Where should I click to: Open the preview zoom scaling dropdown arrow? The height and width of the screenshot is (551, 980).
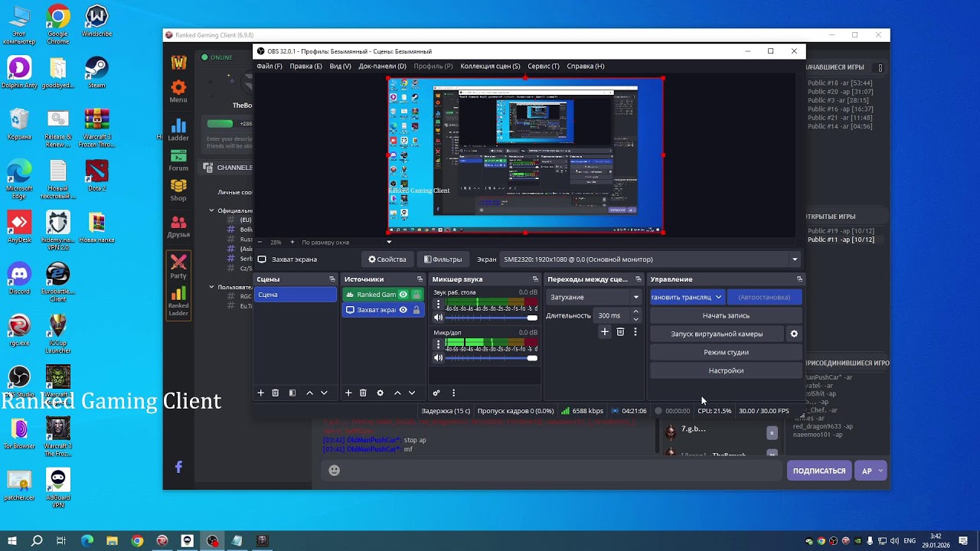(388, 243)
